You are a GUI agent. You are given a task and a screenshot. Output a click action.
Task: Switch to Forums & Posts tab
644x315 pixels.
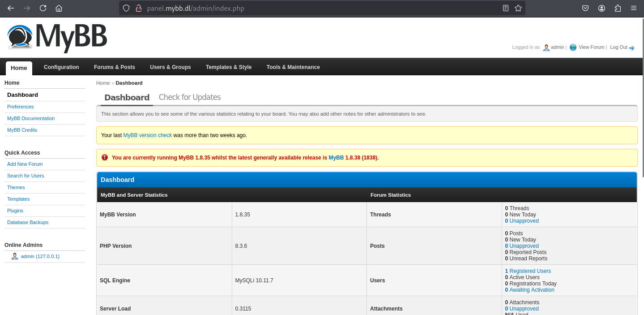click(115, 67)
